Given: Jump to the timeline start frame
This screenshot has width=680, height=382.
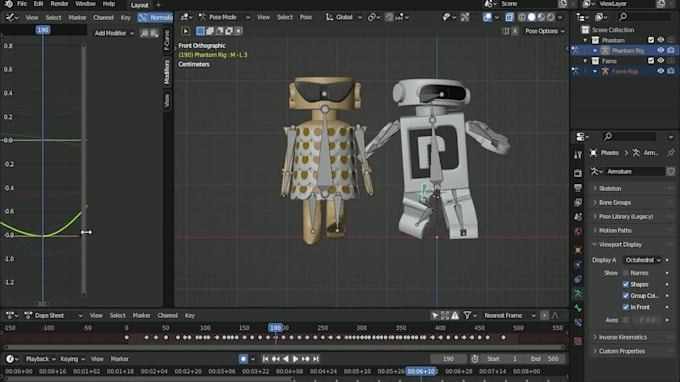Looking at the screenshot, I should (265, 359).
